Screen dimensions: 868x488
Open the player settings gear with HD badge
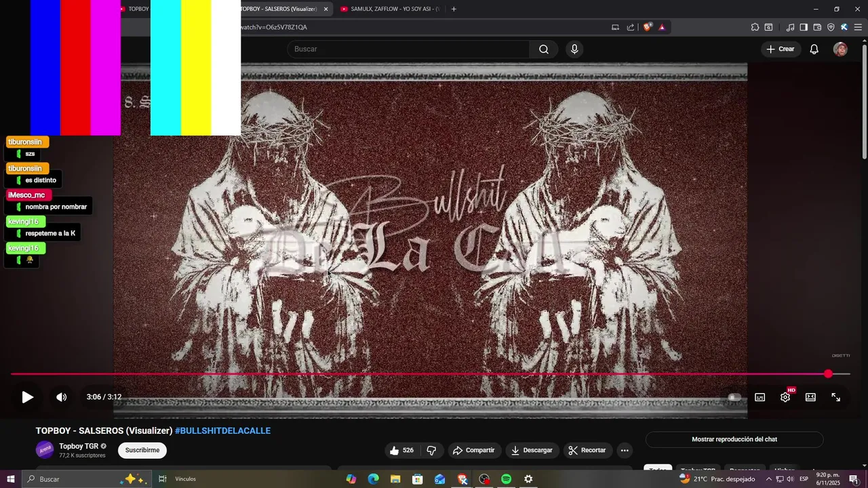pos(785,397)
